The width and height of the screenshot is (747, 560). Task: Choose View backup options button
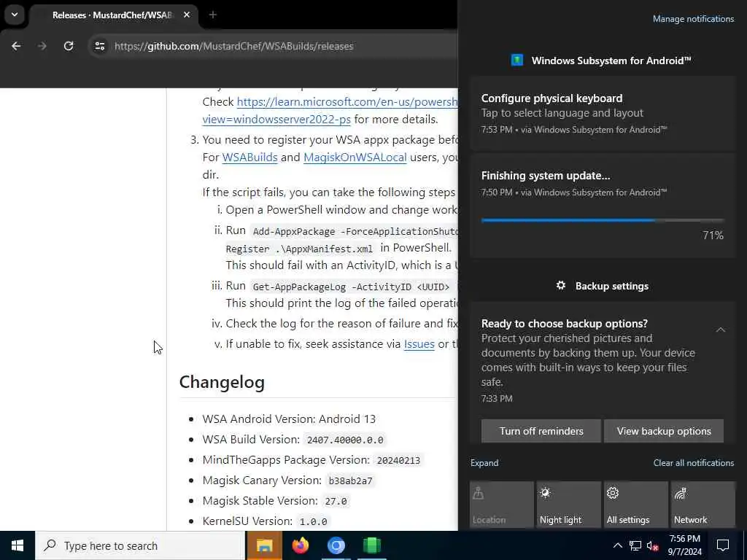click(664, 431)
